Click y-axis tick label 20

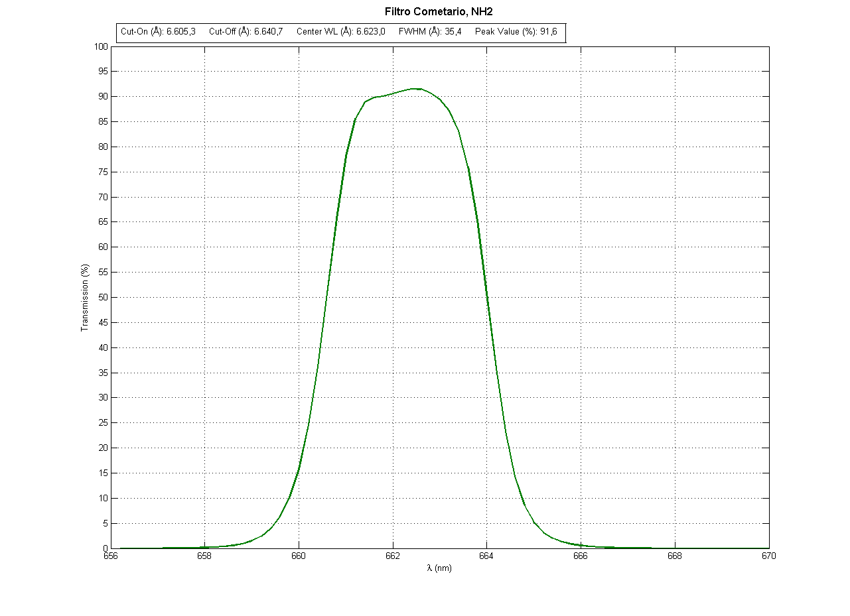point(103,448)
